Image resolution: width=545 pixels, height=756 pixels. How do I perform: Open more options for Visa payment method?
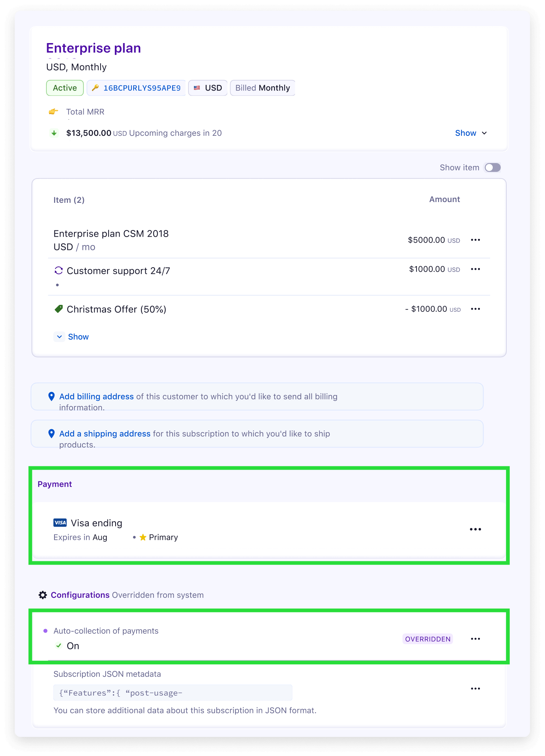[475, 529]
